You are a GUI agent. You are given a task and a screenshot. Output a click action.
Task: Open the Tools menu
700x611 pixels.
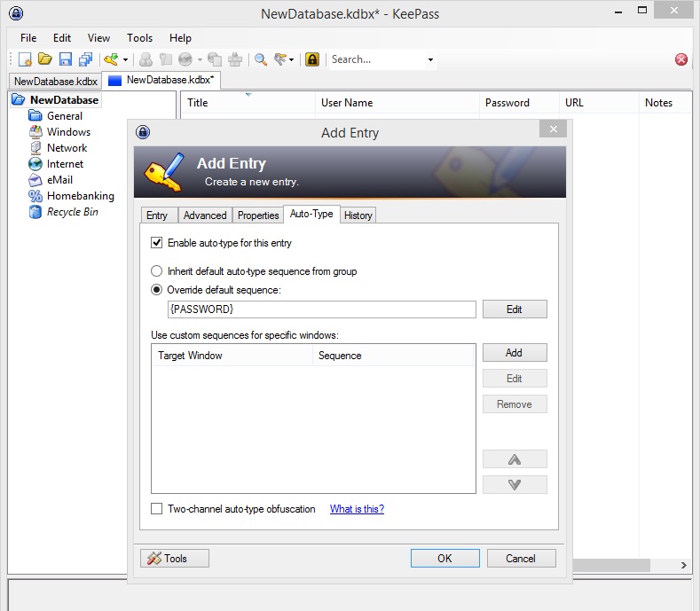point(139,38)
